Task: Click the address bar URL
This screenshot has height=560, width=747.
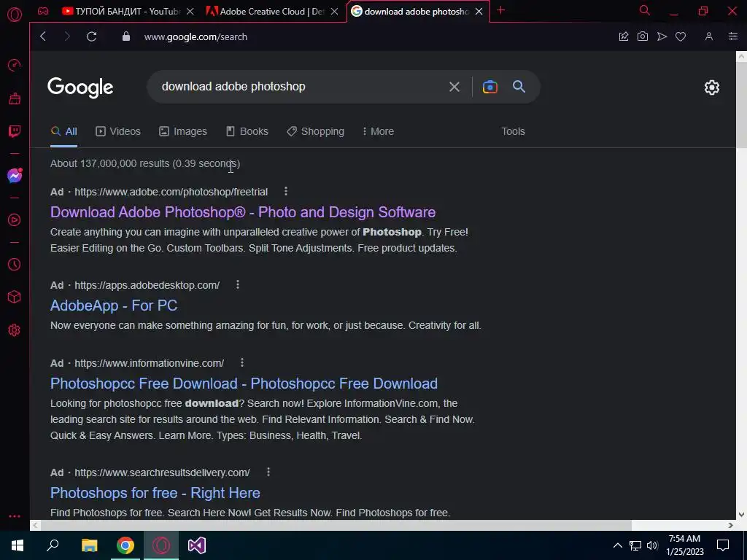Action: (196, 36)
